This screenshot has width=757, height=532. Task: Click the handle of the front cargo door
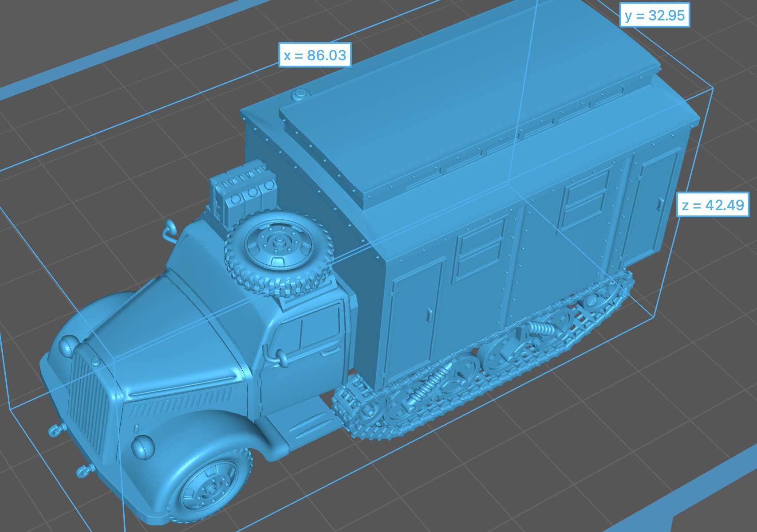coord(429,314)
